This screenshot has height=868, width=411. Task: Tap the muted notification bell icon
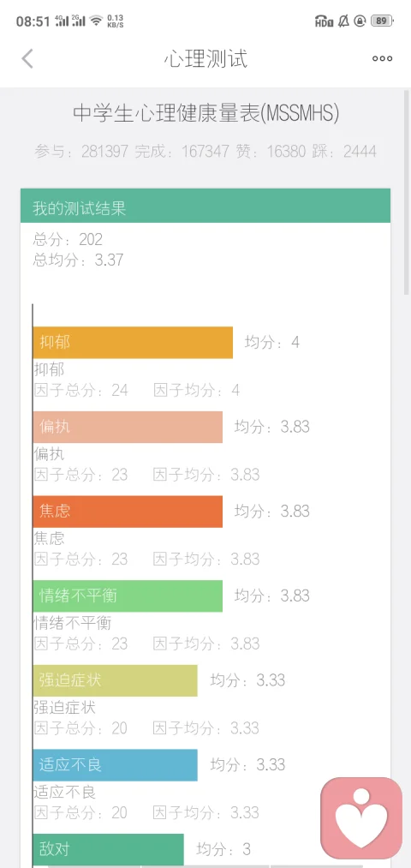point(343,21)
